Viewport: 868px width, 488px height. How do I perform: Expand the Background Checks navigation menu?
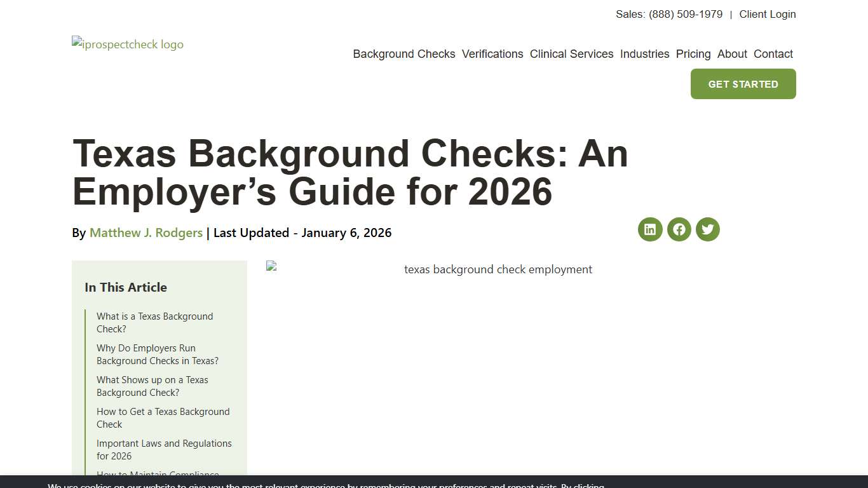click(x=403, y=54)
